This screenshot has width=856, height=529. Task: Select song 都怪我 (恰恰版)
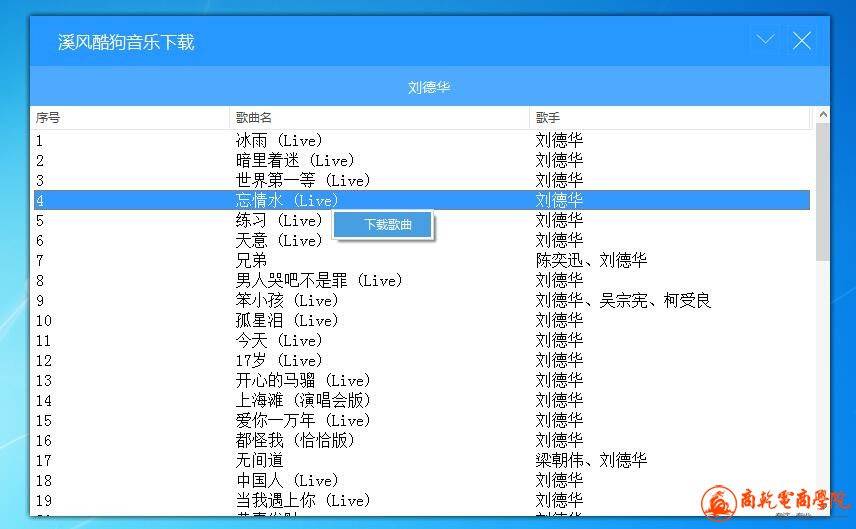tap(295, 441)
